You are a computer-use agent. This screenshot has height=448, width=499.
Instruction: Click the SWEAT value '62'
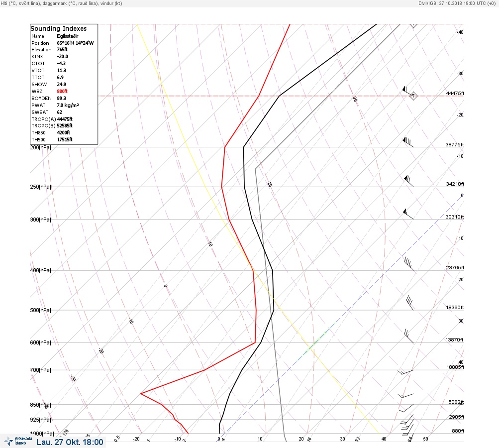click(60, 112)
